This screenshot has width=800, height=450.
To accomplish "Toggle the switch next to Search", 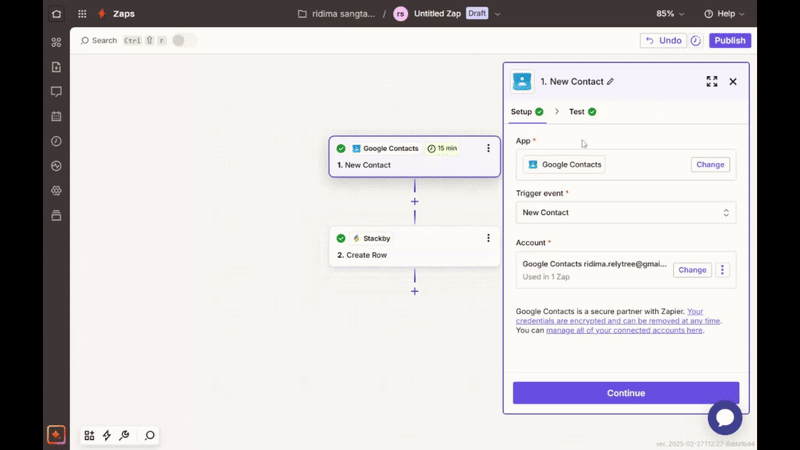I will pyautogui.click(x=184, y=40).
